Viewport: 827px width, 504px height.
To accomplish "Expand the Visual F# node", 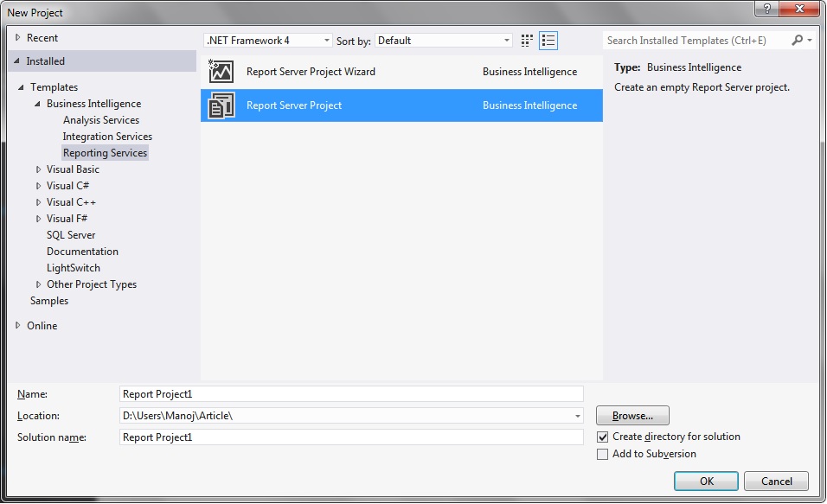I will [38, 219].
